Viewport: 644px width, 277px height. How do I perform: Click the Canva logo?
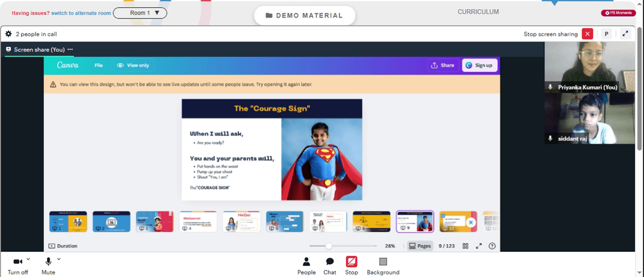pos(68,65)
